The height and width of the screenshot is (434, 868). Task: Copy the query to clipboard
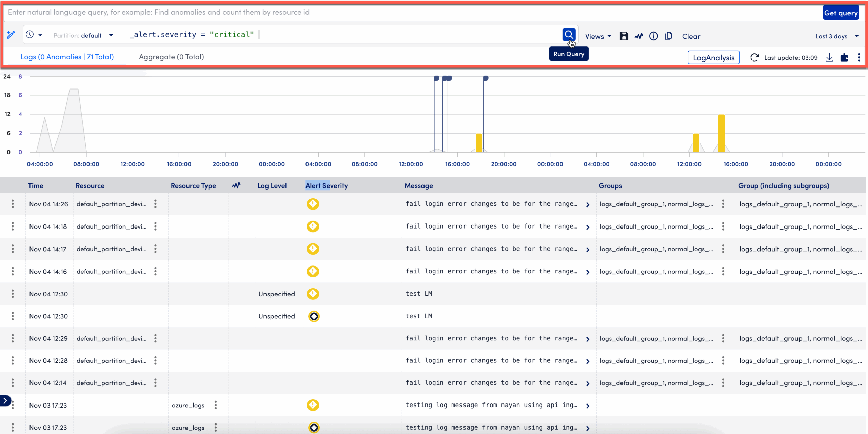pyautogui.click(x=669, y=36)
